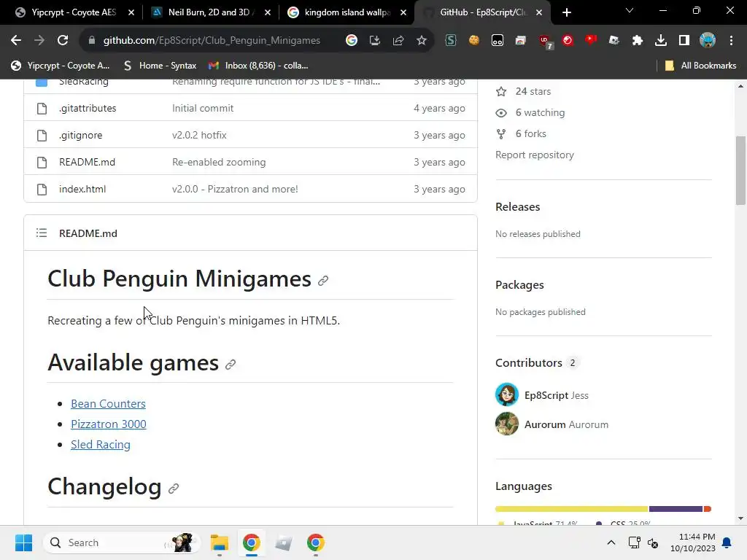Click the Google icon in the address bar

[352, 41]
